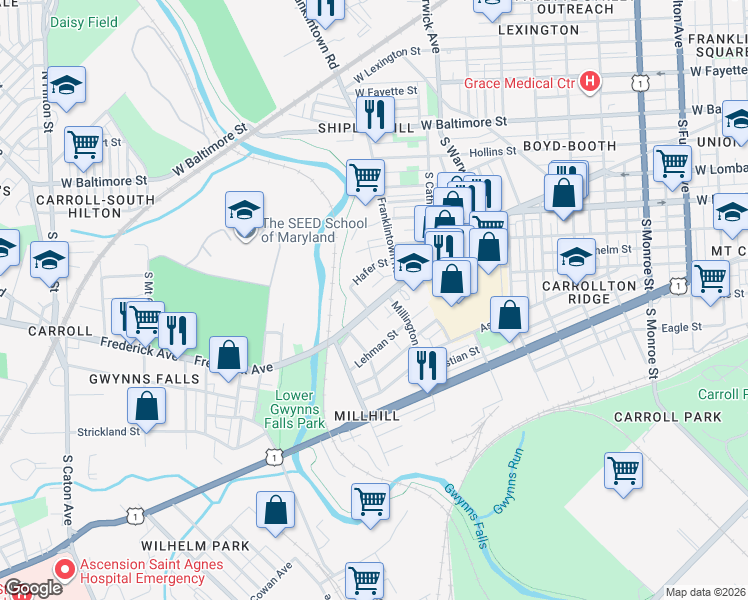
Task: Click the Strickland St street label
Action: pos(109,432)
